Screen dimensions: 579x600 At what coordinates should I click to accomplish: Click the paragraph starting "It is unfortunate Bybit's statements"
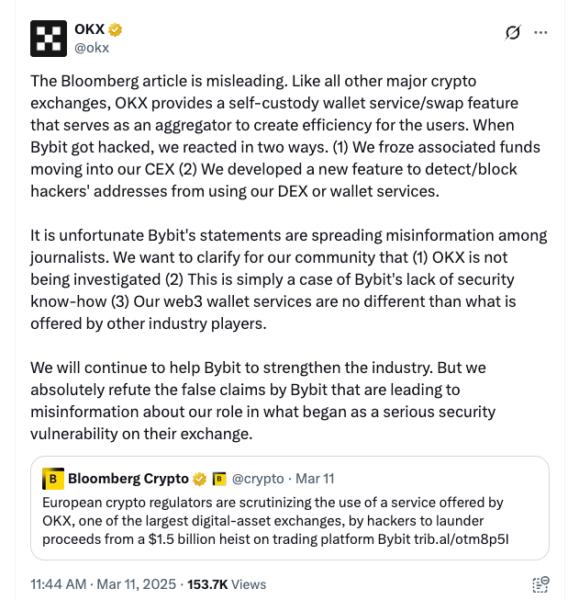coord(289,279)
